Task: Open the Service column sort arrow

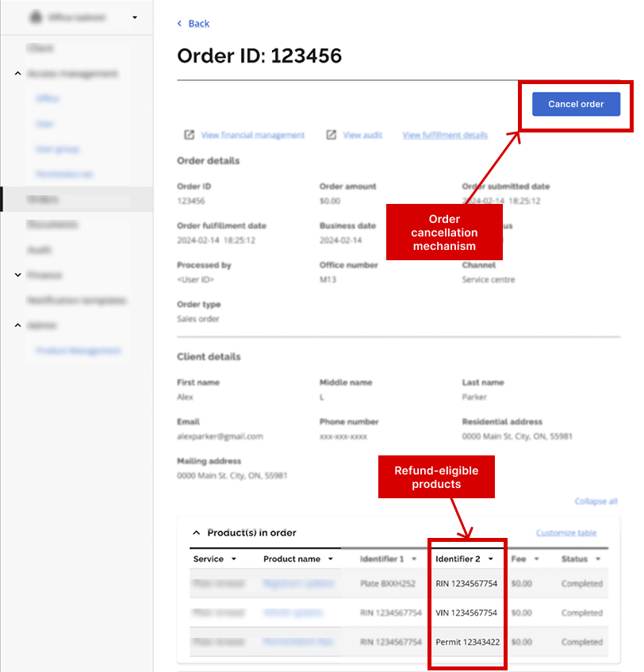Action: pos(234,559)
